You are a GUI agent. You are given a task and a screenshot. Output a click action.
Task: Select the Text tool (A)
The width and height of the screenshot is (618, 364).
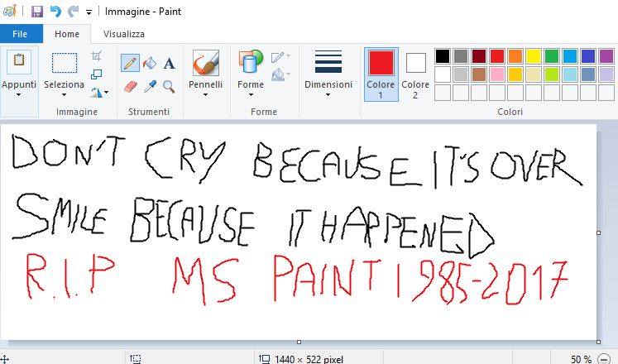pyautogui.click(x=169, y=63)
